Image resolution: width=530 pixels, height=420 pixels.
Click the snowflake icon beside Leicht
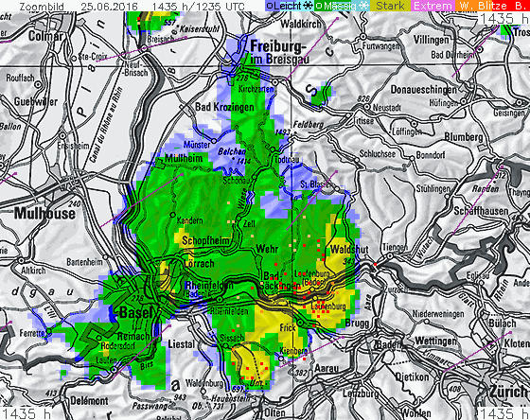click(x=308, y=6)
